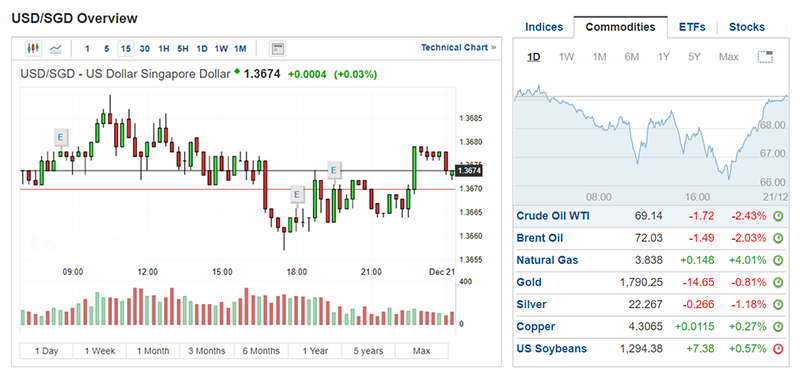Show the 1 Day range
800x377 pixels.
click(46, 351)
